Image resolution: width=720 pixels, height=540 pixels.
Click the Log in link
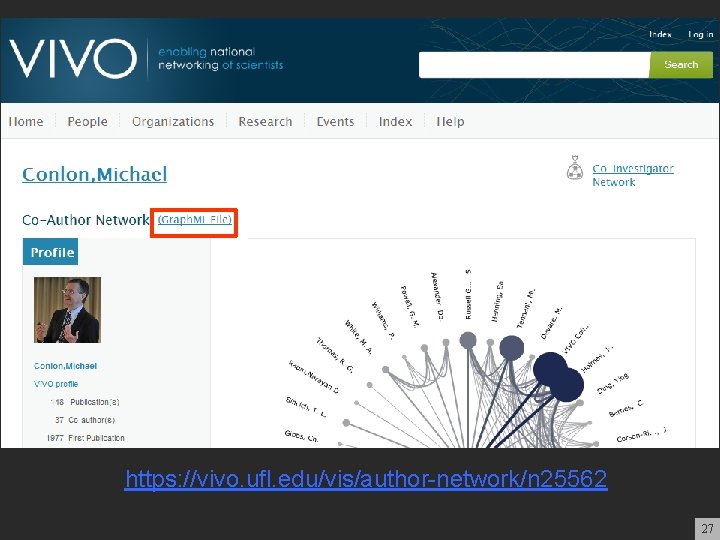[x=700, y=34]
